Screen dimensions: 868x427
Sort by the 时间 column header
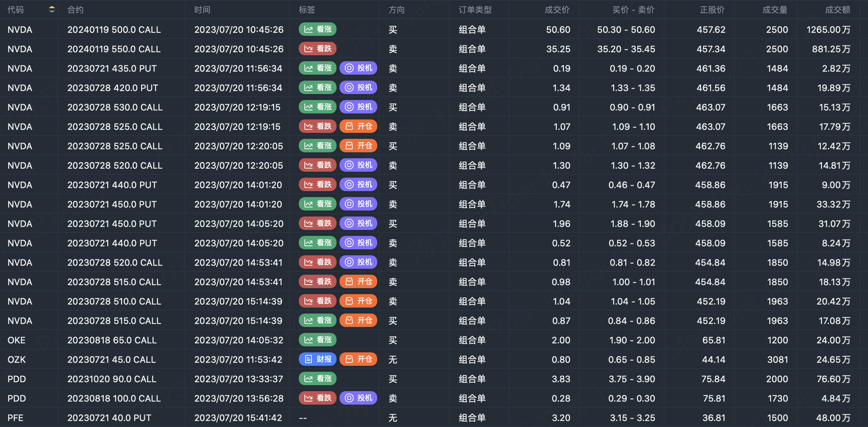[202, 10]
